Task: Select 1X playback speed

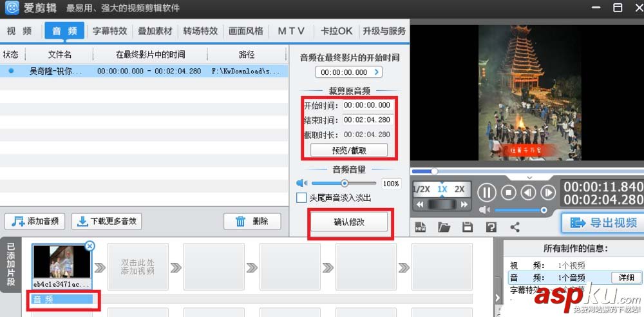Action: [442, 189]
